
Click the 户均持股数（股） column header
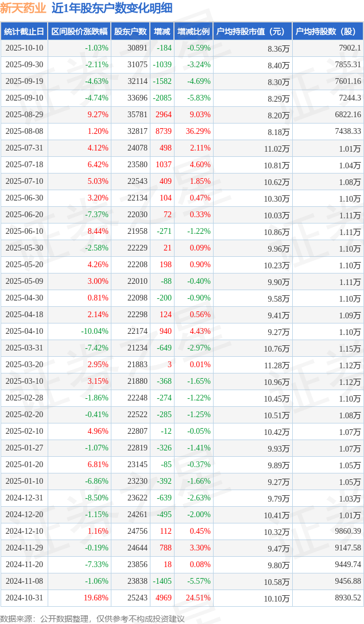click(327, 32)
